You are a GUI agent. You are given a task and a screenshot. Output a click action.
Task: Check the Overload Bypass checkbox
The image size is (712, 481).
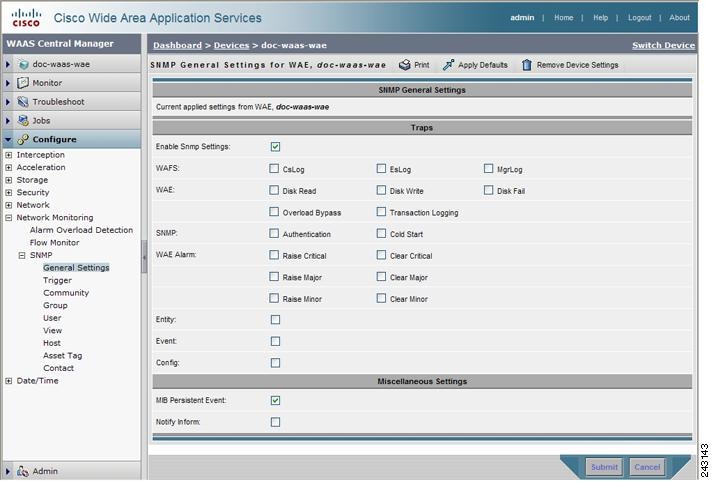[274, 212]
